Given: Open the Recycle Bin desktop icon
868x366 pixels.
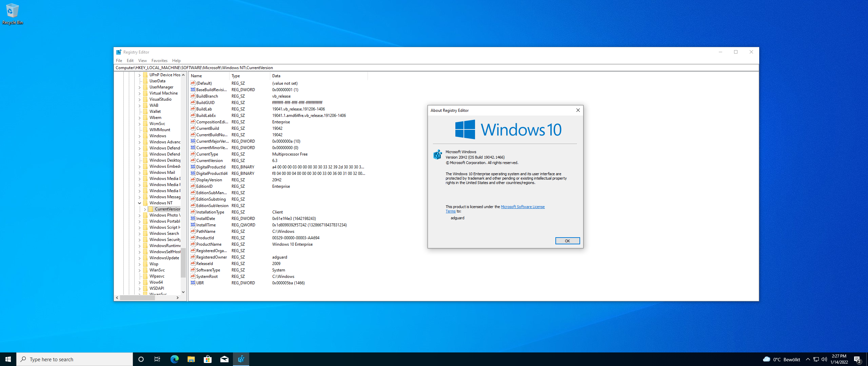Looking at the screenshot, I should point(12,14).
